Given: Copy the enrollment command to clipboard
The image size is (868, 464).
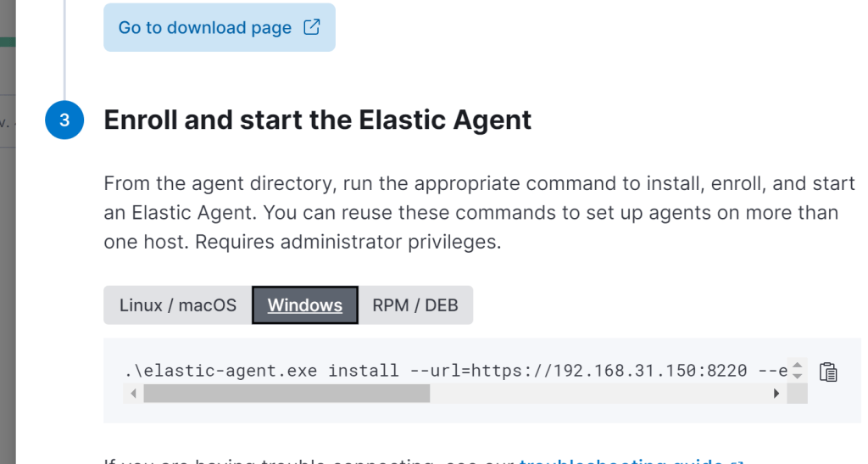Looking at the screenshot, I should 828,372.
